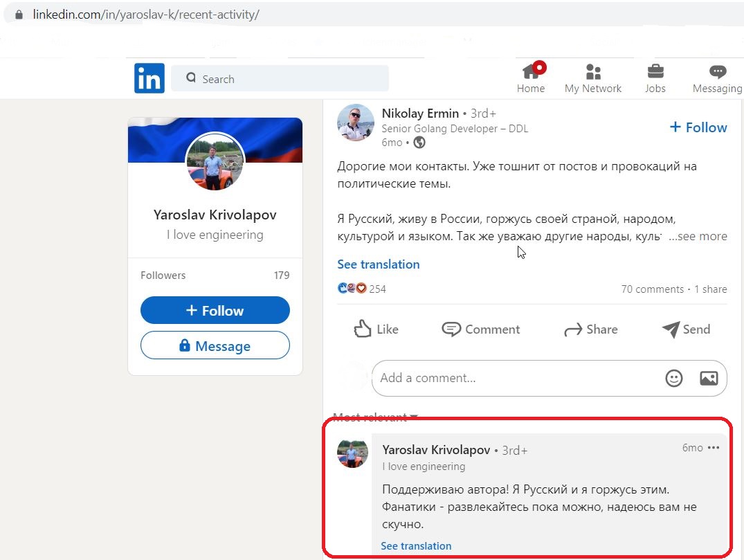The height and width of the screenshot is (560, 744).
Task: Open Yaroslav Krivolapov's profile photo in sidebar
Action: tap(215, 162)
